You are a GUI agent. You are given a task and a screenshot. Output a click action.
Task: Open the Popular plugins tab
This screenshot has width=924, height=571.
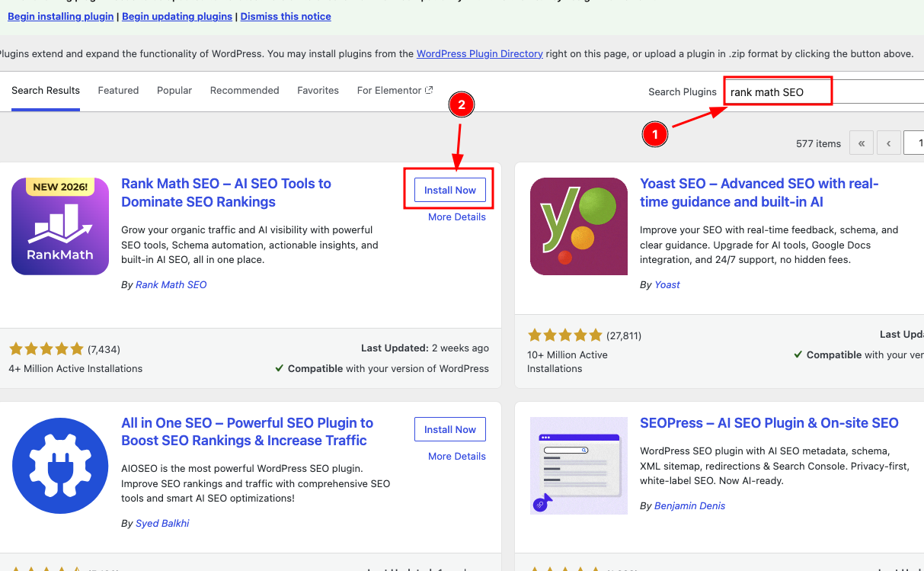pos(174,90)
